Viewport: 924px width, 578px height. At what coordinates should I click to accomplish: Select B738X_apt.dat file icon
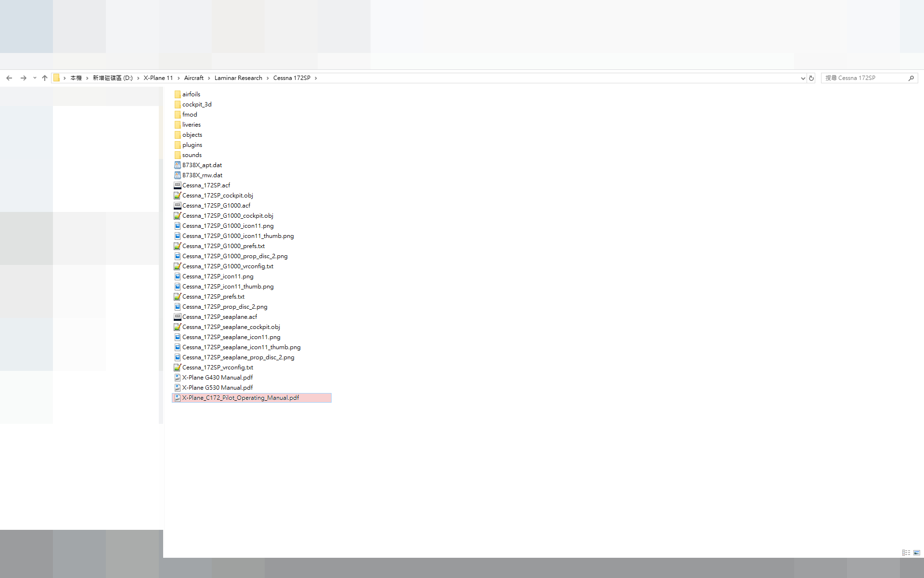pyautogui.click(x=178, y=165)
